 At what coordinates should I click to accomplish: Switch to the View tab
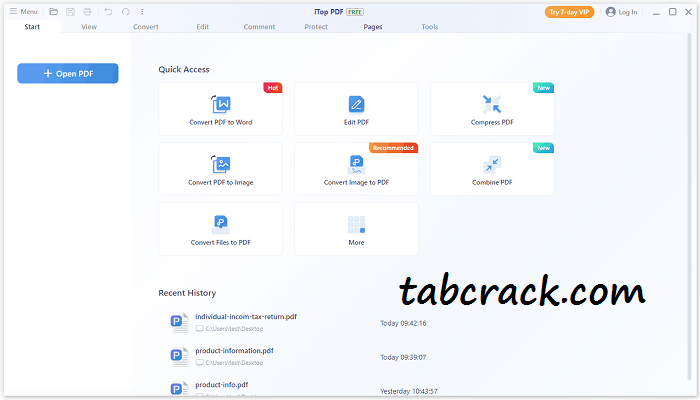click(x=89, y=27)
